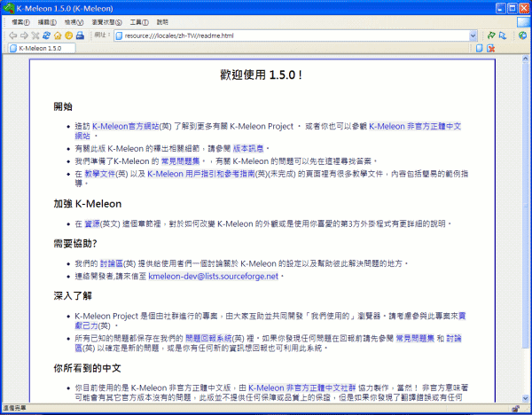This screenshot has height=415, width=532.
Task: Click the 需要協助? section heading
Action: (x=75, y=243)
